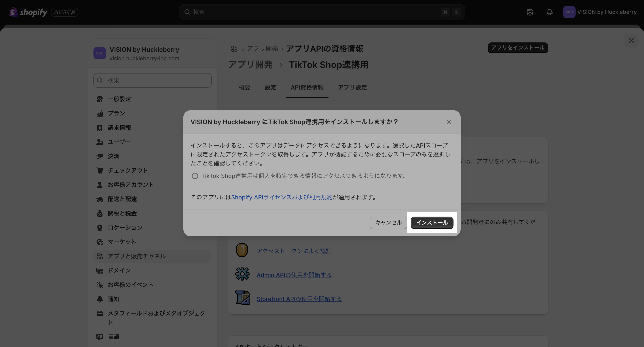Click the gear icon beside Admin API link
This screenshot has width=644, height=347.
tap(242, 274)
